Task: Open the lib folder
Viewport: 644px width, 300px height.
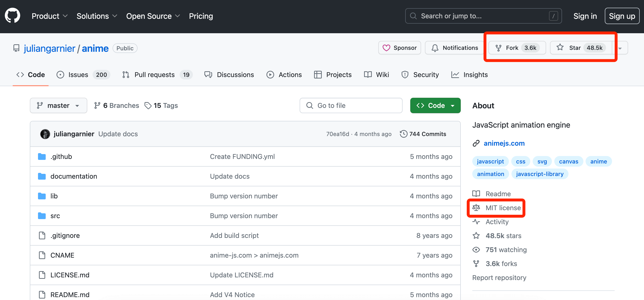Action: tap(54, 196)
